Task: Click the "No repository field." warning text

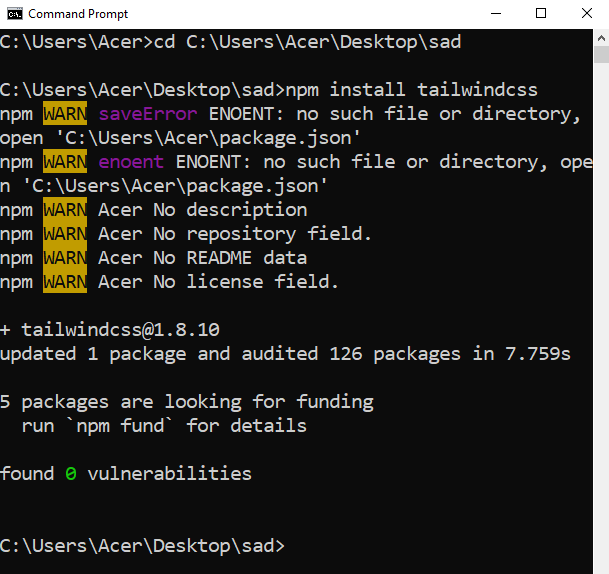Action: tap(262, 234)
